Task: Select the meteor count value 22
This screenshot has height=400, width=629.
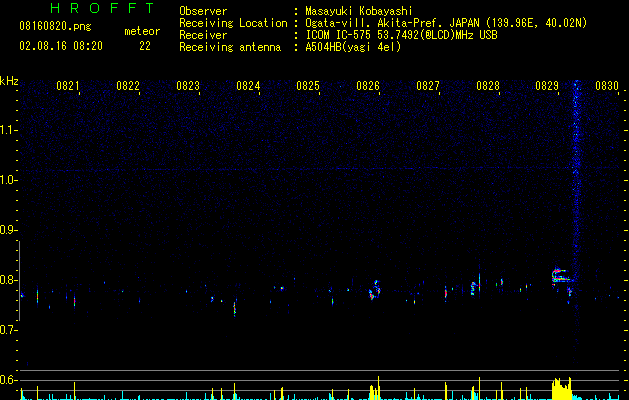Action: tap(145, 46)
